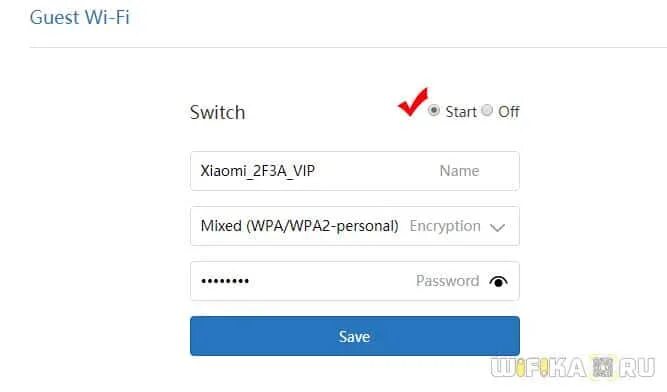Reveal the password with the eye icon

pos(498,281)
